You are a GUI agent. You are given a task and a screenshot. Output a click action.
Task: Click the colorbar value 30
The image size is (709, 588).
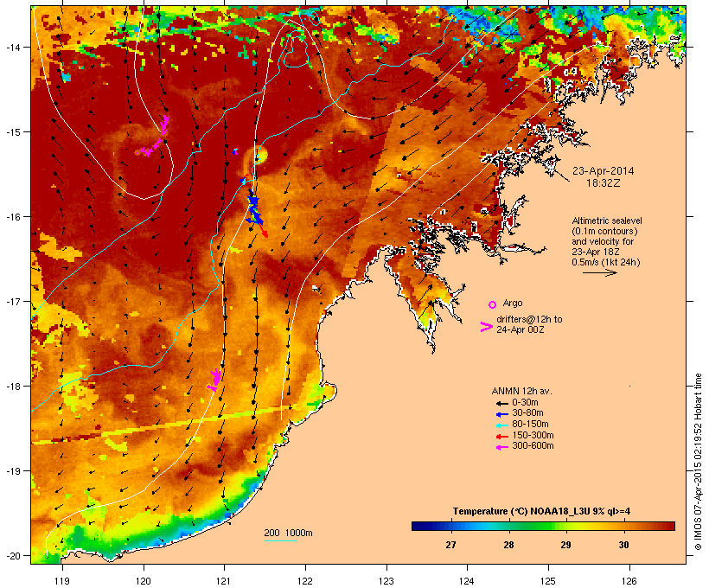pos(623,545)
